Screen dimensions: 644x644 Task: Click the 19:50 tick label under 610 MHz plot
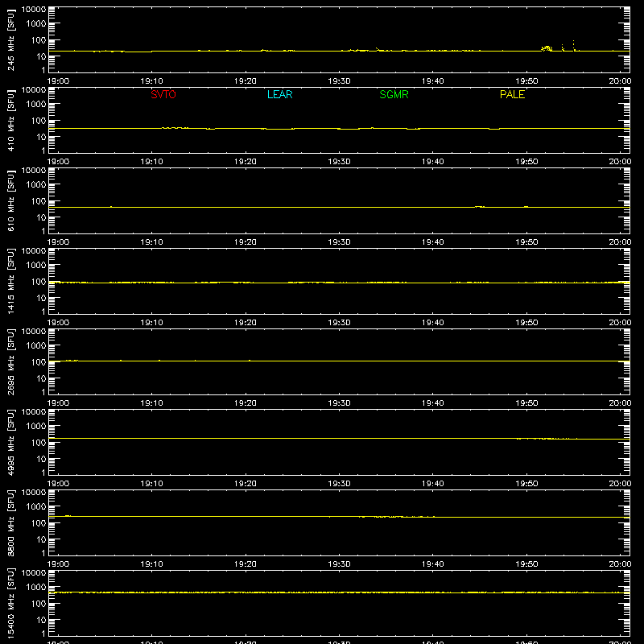[x=526, y=242]
